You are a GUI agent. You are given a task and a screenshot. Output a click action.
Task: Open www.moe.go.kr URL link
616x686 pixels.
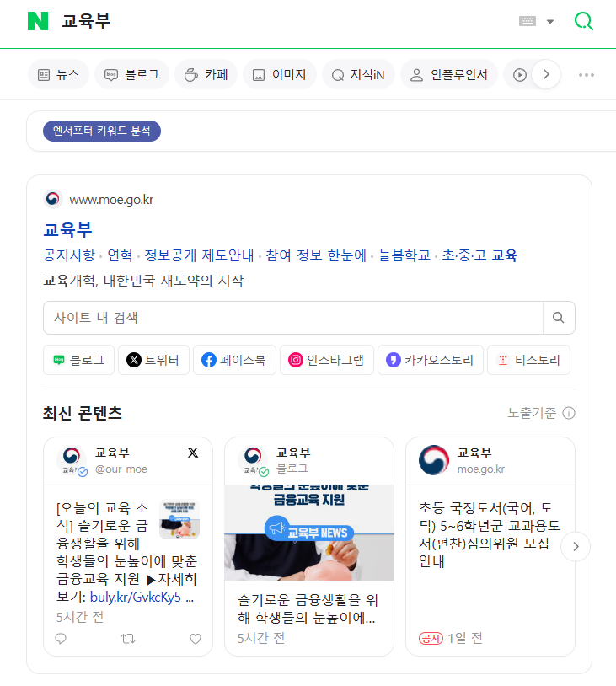(111, 200)
